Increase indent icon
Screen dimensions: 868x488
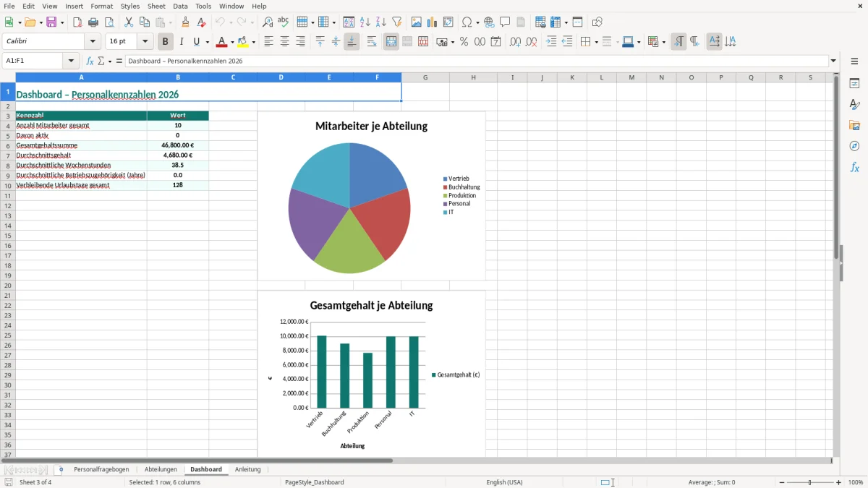point(551,42)
